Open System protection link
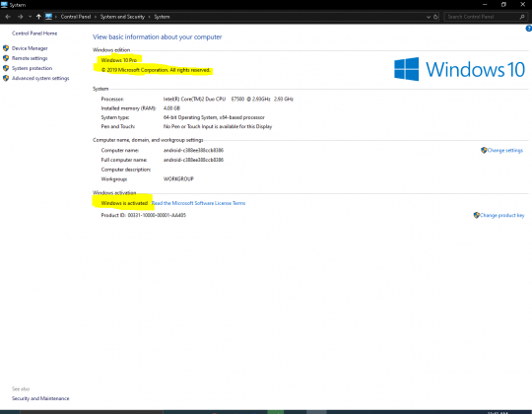Image resolution: width=532 pixels, height=414 pixels. (32, 68)
